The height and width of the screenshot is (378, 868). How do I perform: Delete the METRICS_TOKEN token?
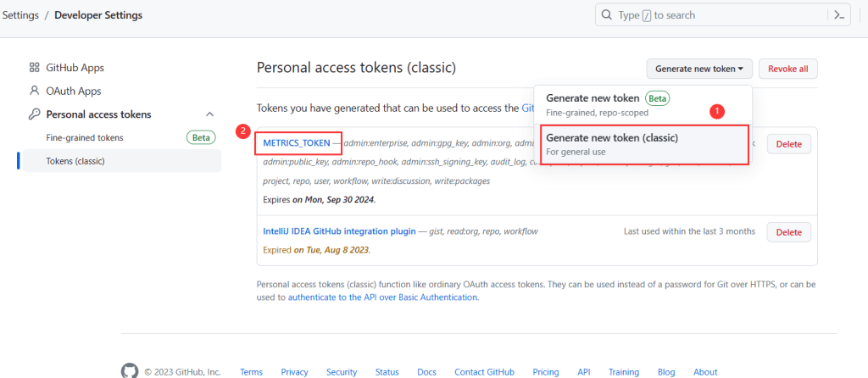point(788,144)
